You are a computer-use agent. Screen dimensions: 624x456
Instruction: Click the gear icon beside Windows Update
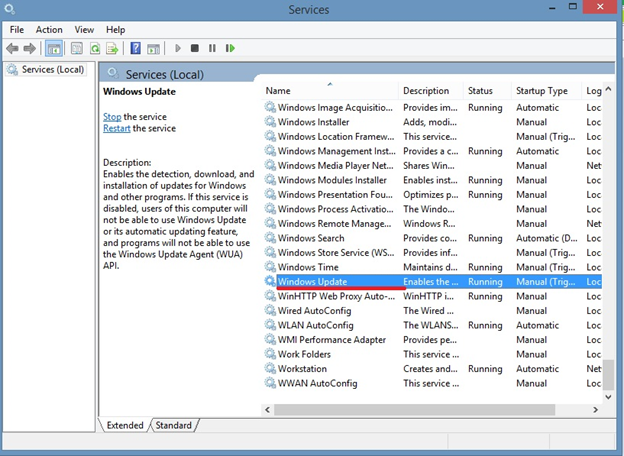pos(270,281)
